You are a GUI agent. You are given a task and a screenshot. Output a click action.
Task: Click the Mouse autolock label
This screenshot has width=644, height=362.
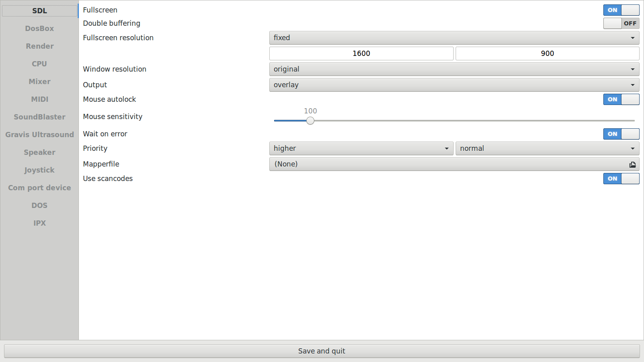(109, 99)
